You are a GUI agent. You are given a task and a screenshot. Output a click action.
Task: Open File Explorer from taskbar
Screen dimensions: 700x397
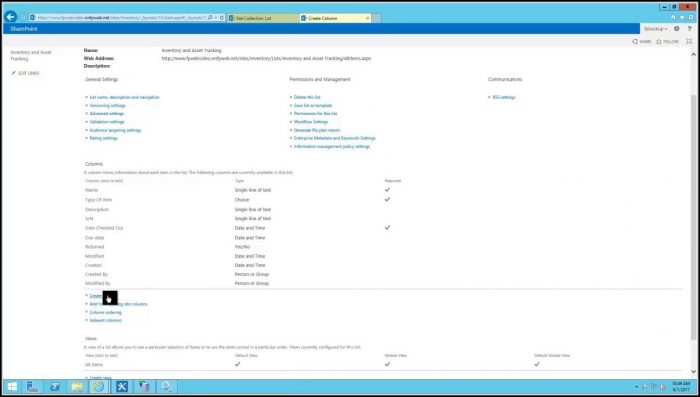(x=77, y=387)
